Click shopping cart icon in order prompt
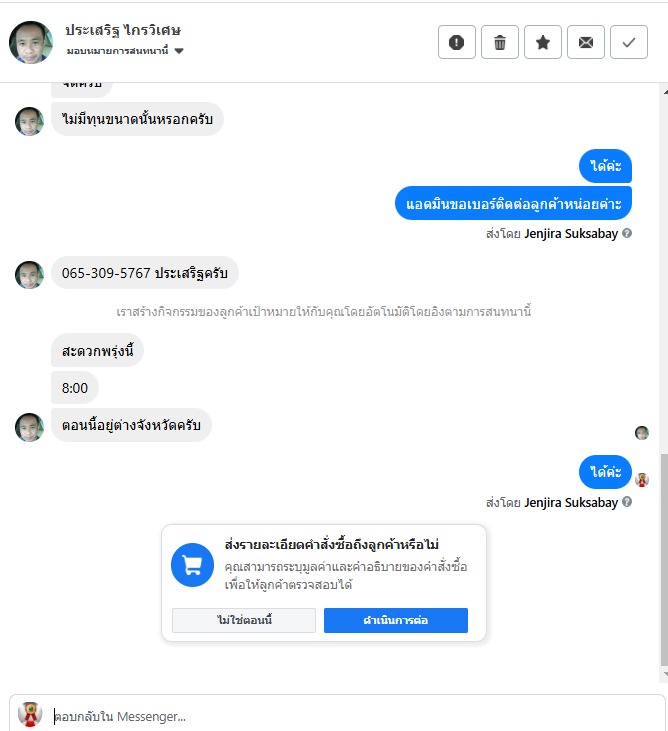 pos(192,565)
